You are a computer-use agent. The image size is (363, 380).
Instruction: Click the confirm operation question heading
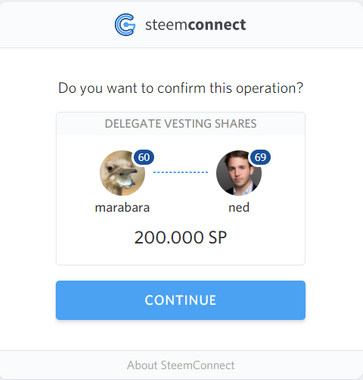click(181, 88)
